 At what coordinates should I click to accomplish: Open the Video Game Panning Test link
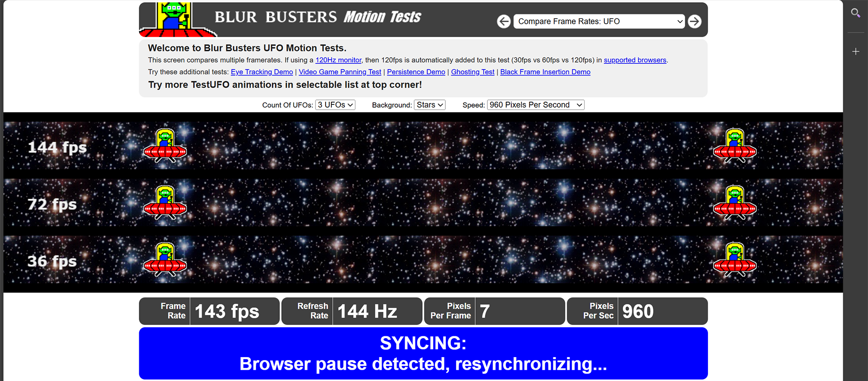340,72
